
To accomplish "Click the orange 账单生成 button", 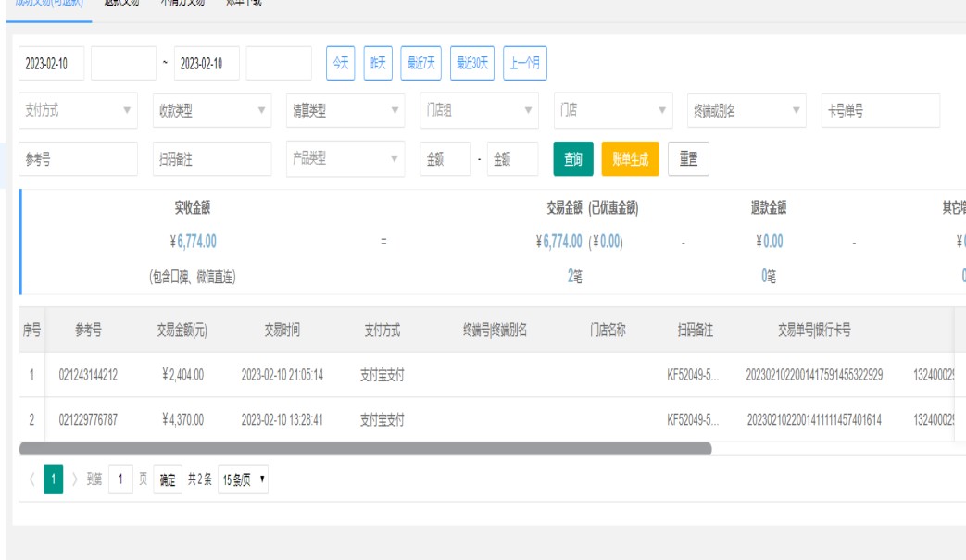I will 630,159.
